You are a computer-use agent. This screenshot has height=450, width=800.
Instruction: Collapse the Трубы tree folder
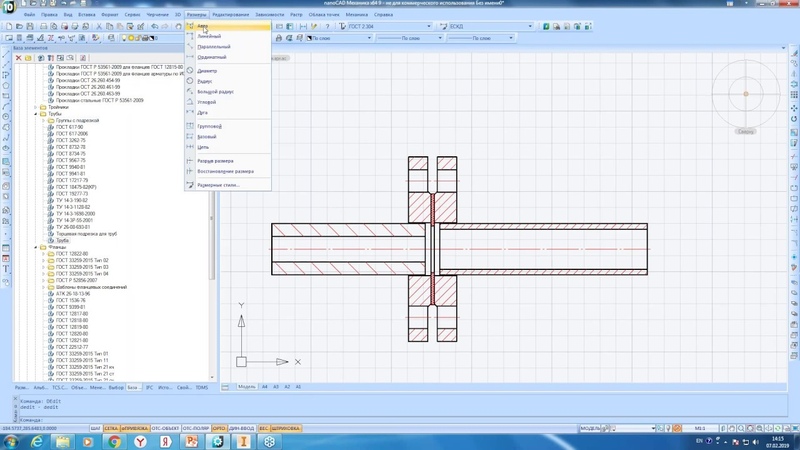[x=36, y=114]
